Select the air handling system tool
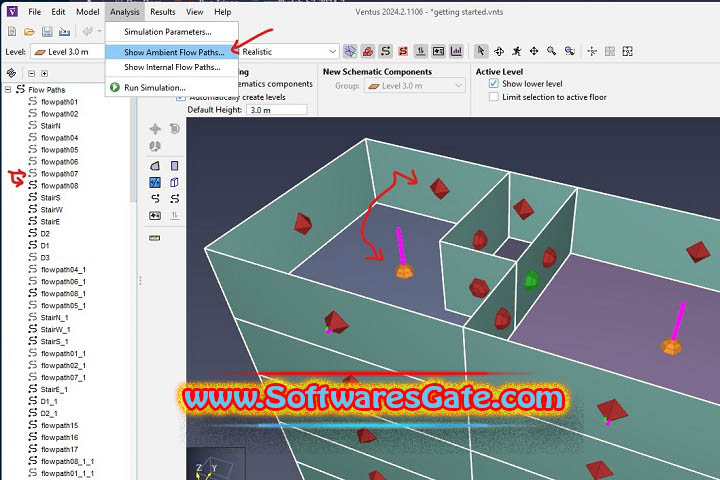Screen dimensions: 720x480 [x=155, y=215]
